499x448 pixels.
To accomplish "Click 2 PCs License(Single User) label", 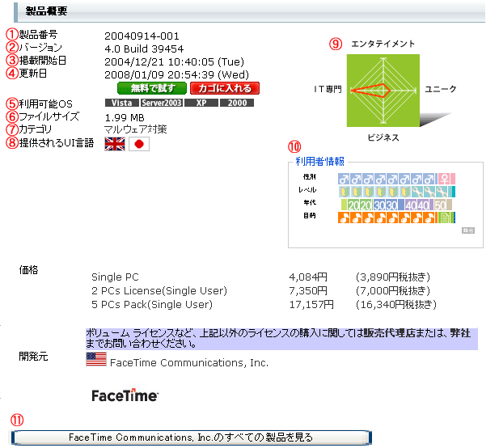I will point(159,291).
